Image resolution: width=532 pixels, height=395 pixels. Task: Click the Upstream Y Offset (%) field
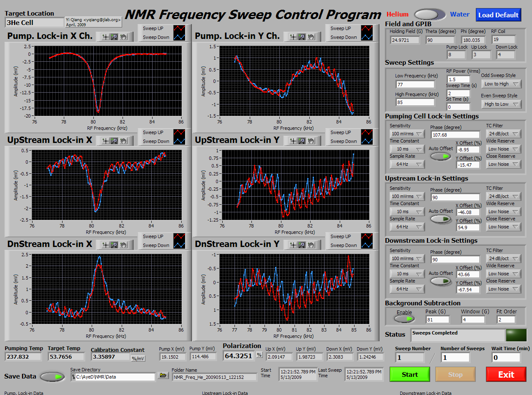(468, 228)
